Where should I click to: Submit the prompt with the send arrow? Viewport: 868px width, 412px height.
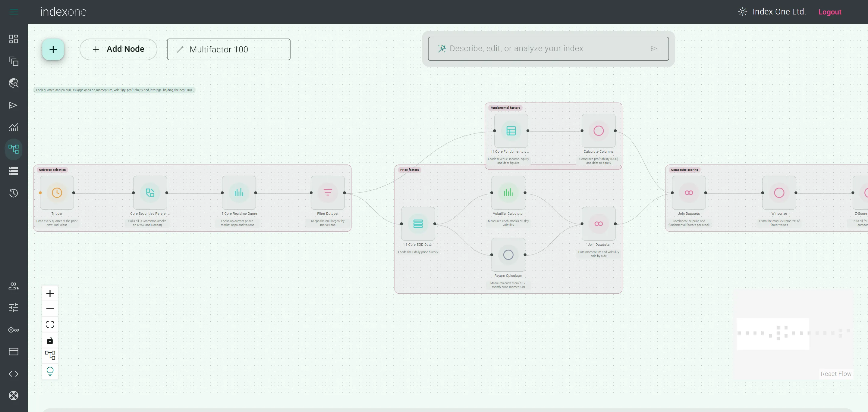pyautogui.click(x=654, y=48)
